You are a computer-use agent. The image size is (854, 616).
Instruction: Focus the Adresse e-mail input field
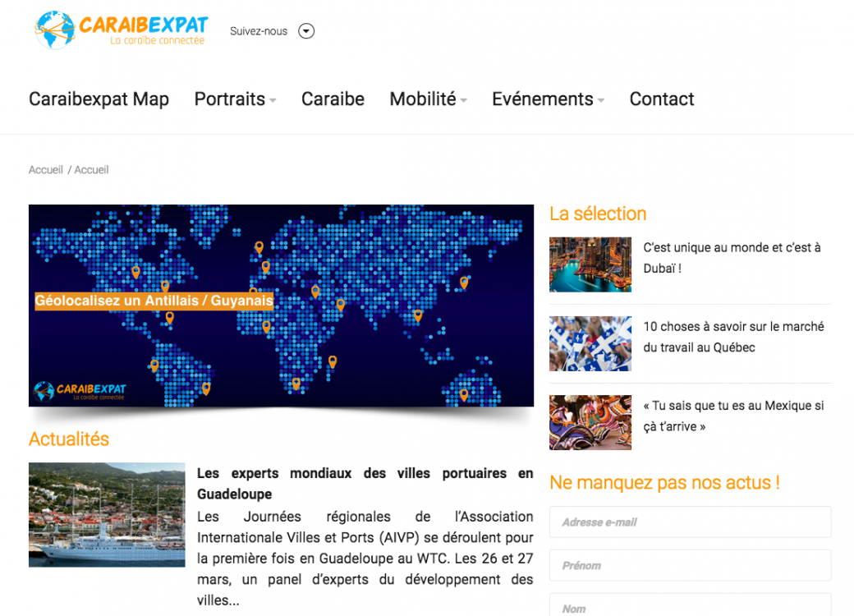pos(690,522)
